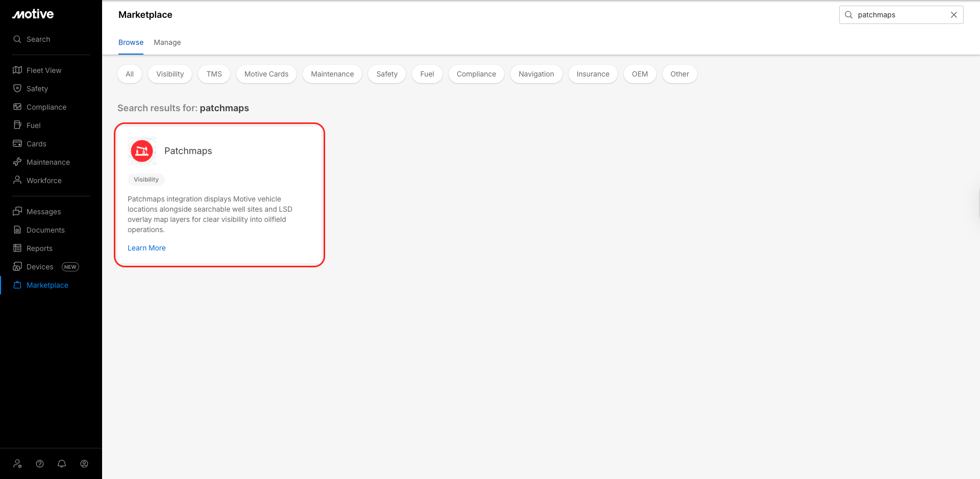Viewport: 980px width, 479px height.
Task: Switch to the Browse tab
Action: tap(131, 42)
